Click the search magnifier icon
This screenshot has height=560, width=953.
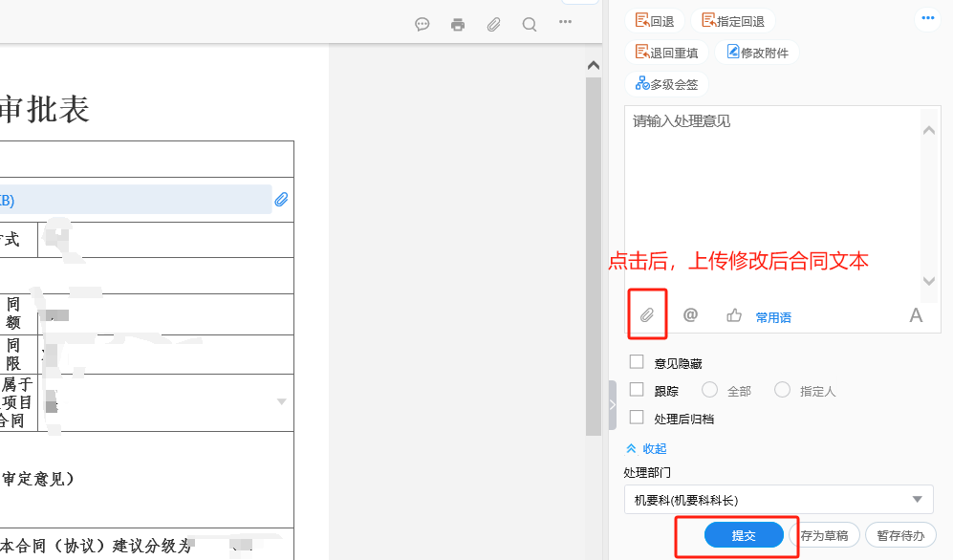pos(529,25)
